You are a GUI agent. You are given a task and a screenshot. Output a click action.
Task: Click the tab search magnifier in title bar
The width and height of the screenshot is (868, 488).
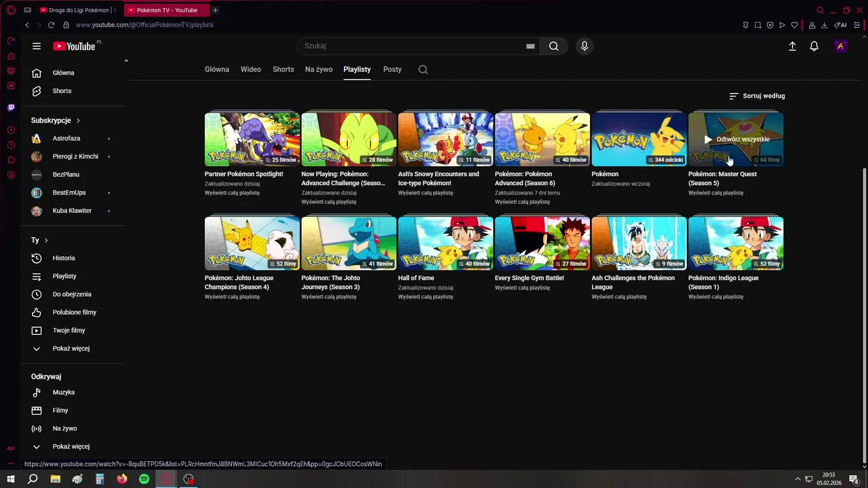click(820, 10)
